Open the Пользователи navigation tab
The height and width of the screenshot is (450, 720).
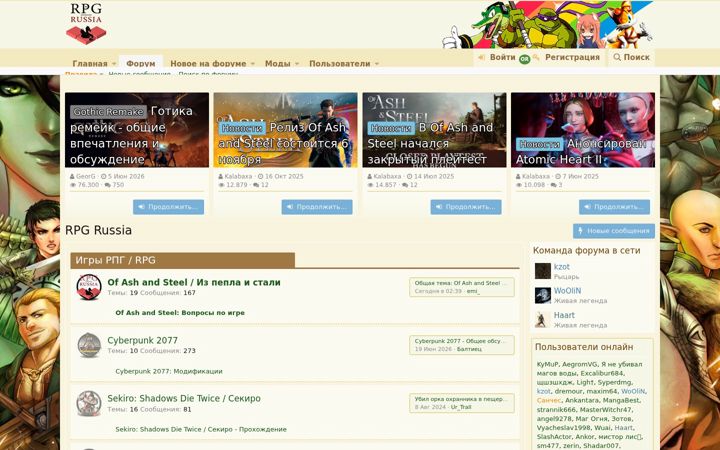339,63
